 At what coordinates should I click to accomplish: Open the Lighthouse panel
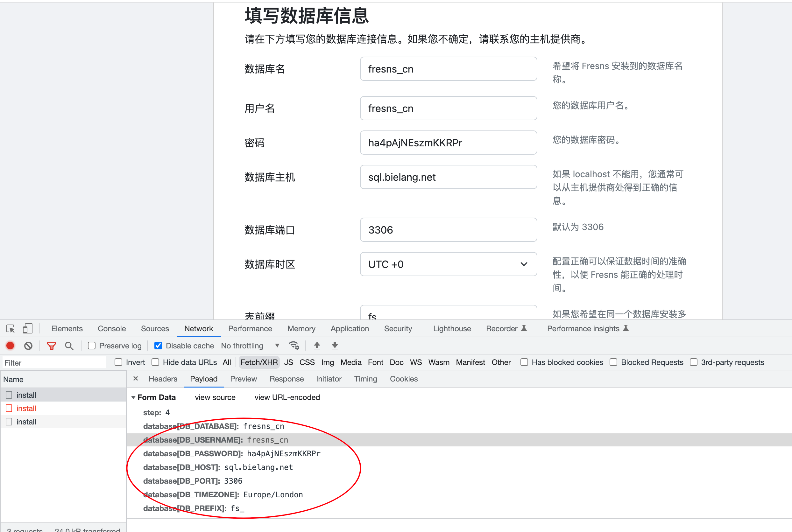452,328
